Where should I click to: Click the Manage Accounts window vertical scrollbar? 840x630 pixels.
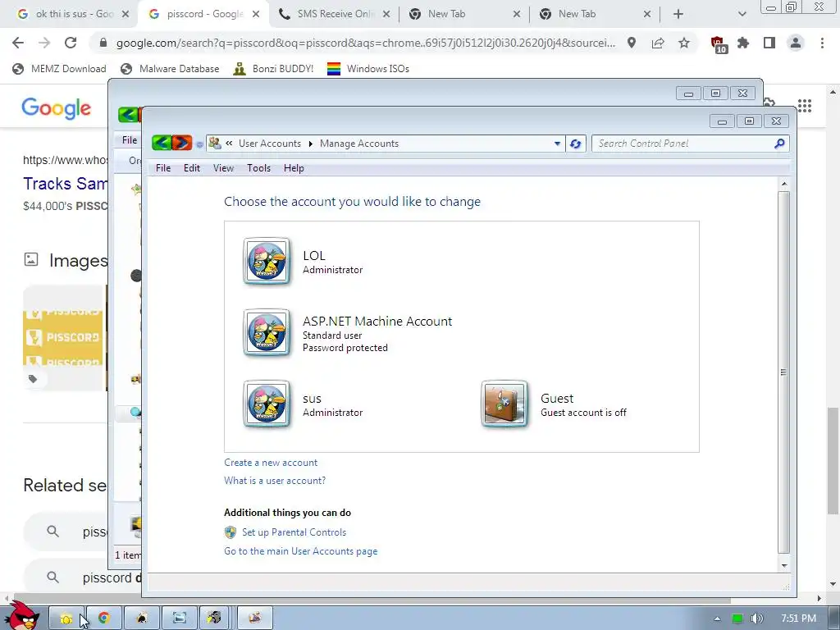pos(783,372)
